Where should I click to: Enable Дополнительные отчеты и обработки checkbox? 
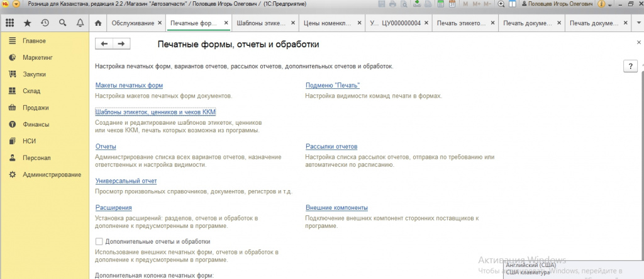pos(99,242)
